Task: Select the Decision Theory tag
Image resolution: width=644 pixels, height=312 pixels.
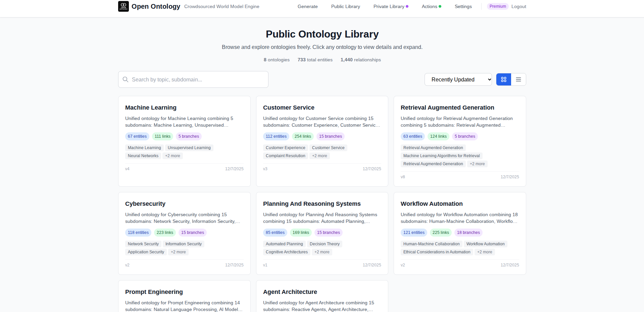Action: [x=325, y=244]
